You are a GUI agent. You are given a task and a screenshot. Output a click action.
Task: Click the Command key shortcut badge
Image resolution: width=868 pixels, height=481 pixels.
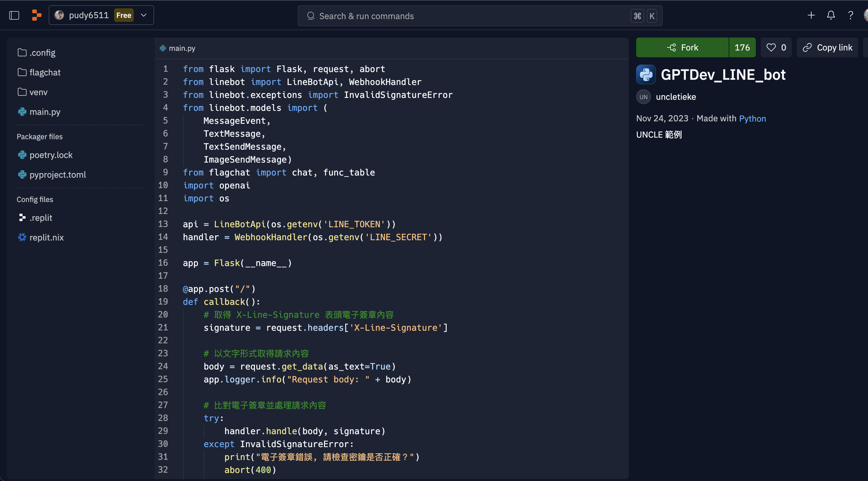click(x=637, y=16)
